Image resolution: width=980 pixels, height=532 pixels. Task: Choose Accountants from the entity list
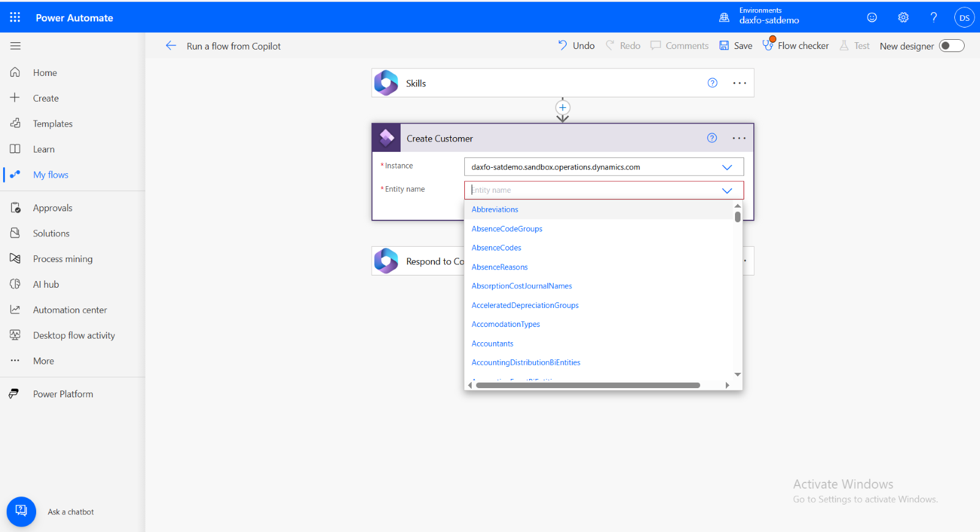tap(492, 343)
